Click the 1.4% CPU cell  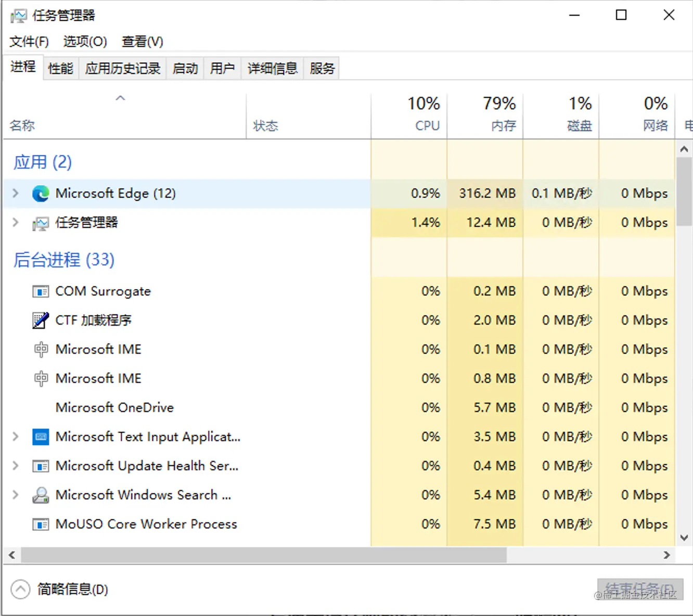[409, 223]
